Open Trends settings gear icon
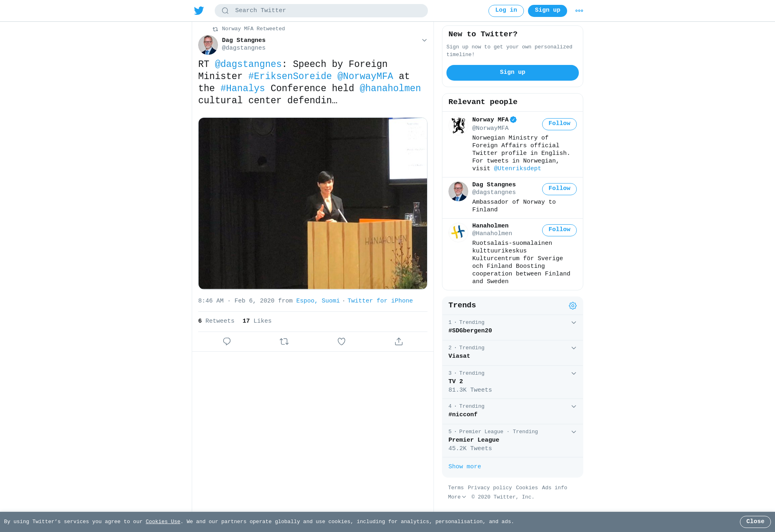Image resolution: width=775 pixels, height=532 pixels. pyautogui.click(x=573, y=306)
